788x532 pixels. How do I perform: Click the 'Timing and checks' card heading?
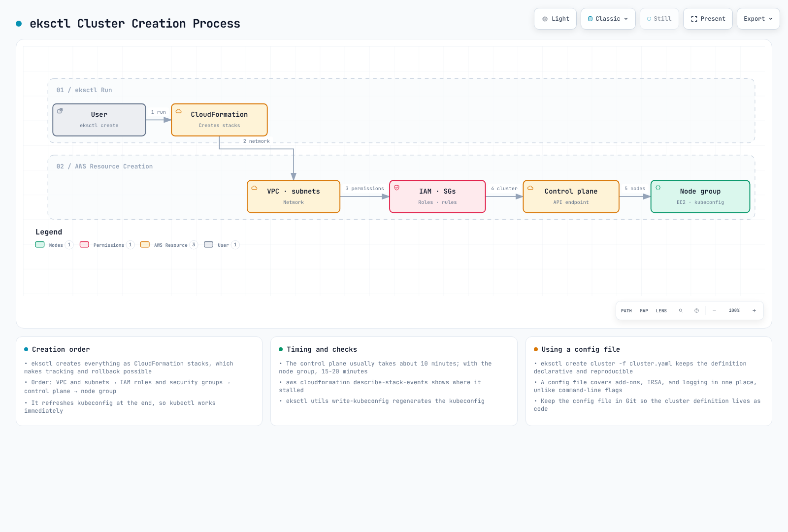322,349
